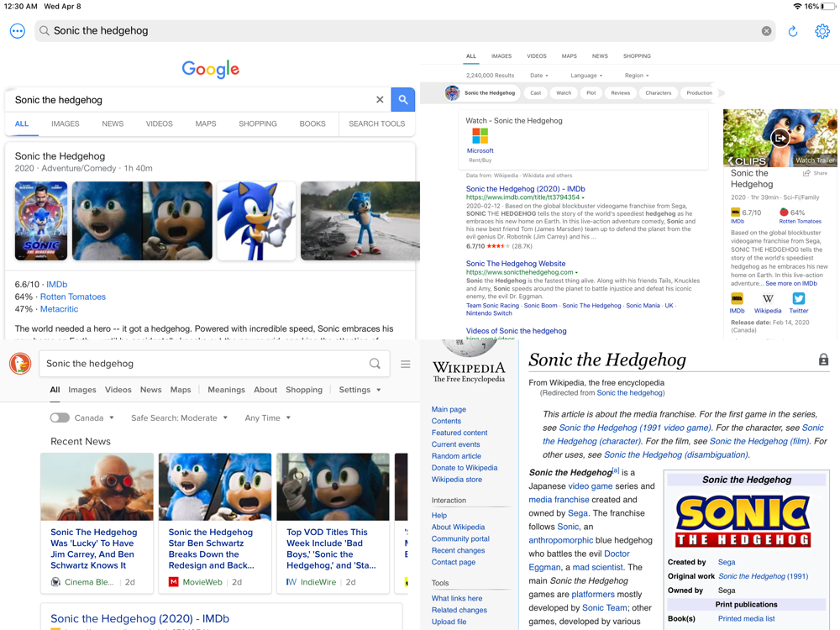Expand sonicthehedgehog.com URL arrow
This screenshot has height=630, width=840.
point(576,273)
